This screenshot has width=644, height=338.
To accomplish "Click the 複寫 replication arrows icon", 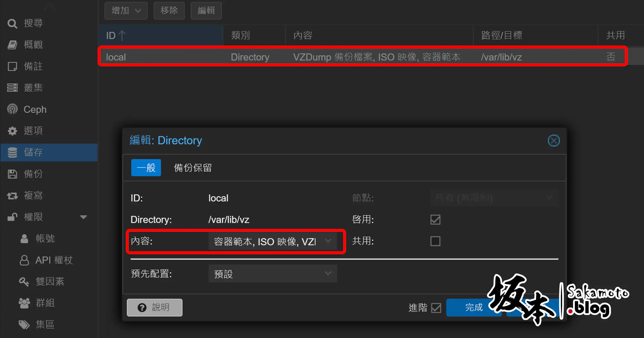I will point(12,196).
